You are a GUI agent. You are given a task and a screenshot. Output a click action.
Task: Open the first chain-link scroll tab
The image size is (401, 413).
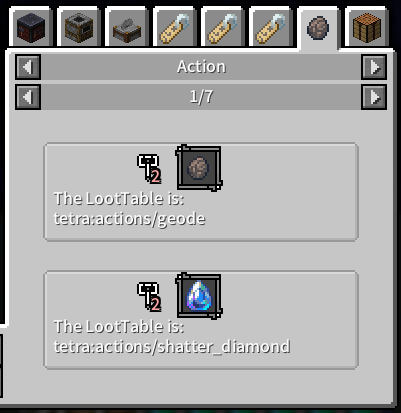point(175,27)
